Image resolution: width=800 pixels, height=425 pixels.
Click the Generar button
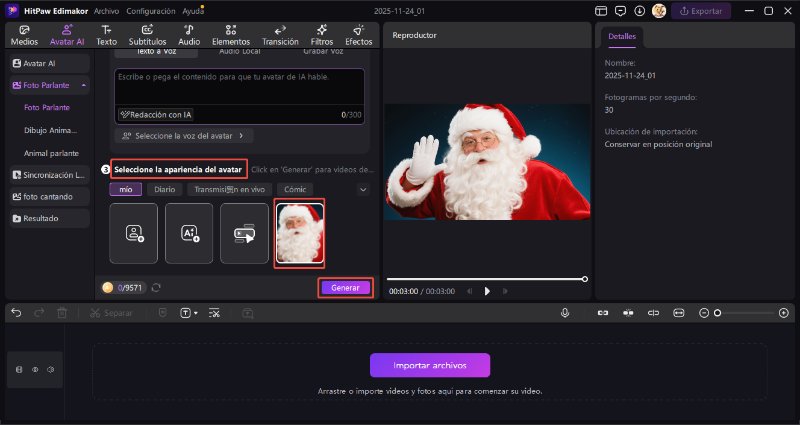click(x=345, y=288)
